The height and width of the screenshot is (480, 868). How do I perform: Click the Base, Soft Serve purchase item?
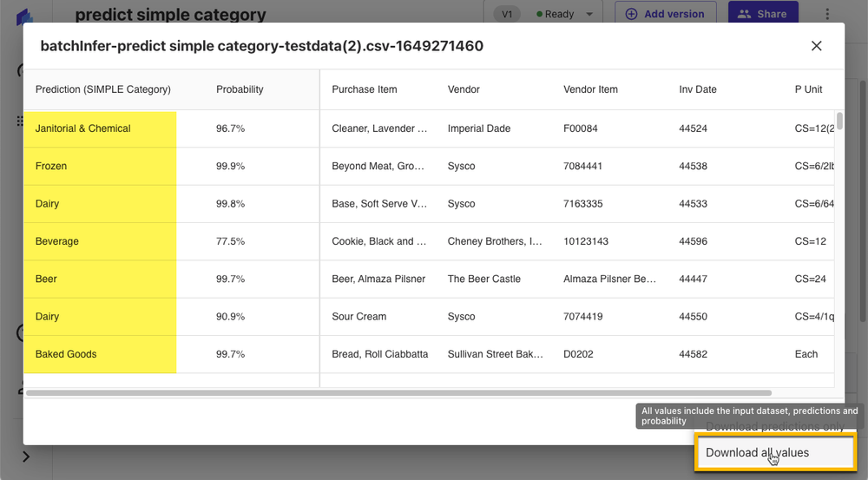pyautogui.click(x=379, y=204)
